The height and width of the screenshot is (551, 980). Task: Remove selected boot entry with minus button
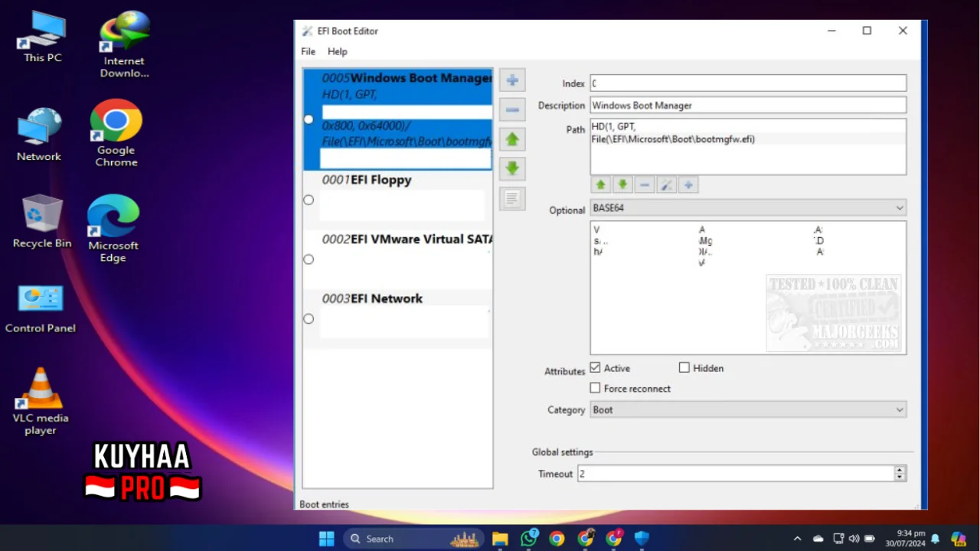tap(512, 109)
